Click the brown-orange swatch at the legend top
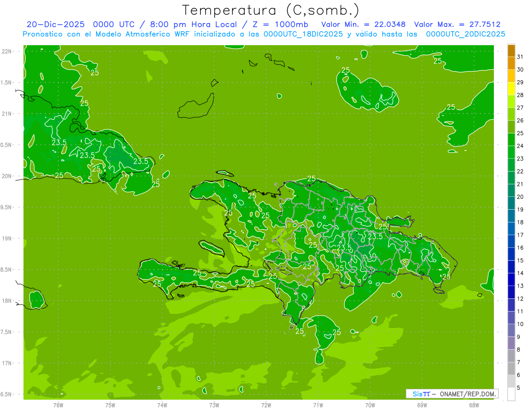The image size is (532, 411). coord(511,51)
